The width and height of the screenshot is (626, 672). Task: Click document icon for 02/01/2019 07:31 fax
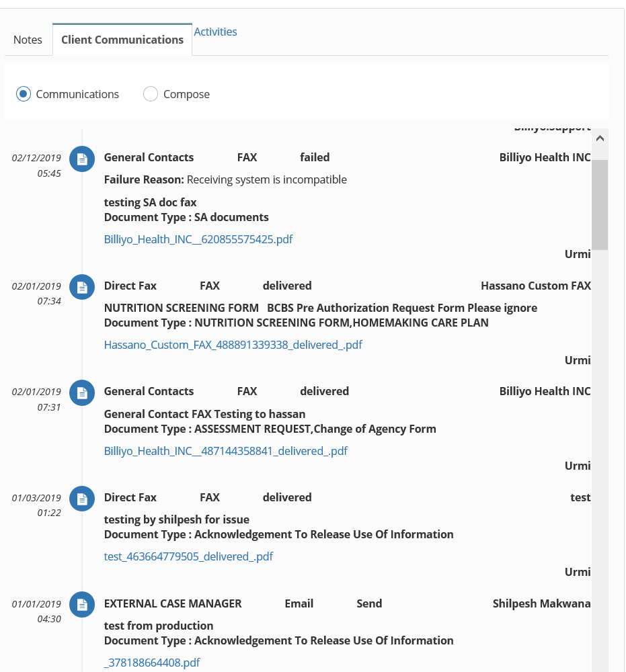[82, 392]
